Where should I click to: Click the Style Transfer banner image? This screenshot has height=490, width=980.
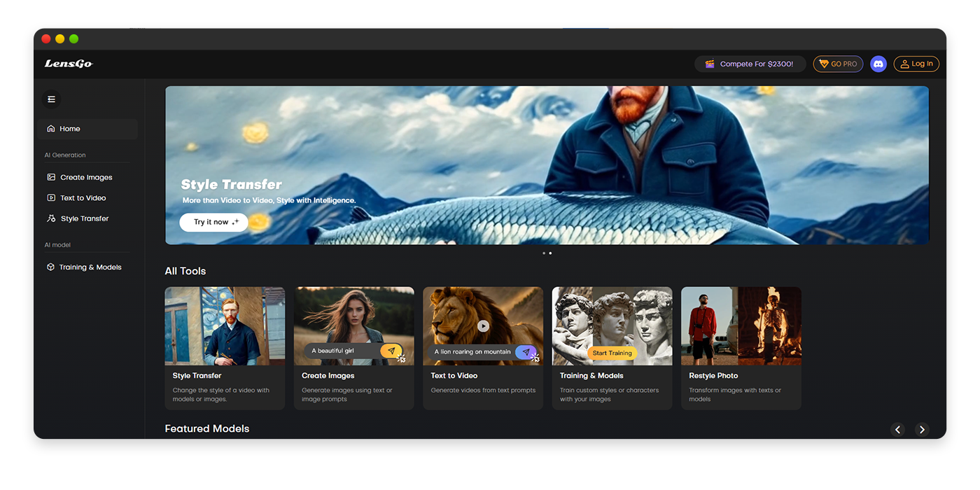coord(547,165)
